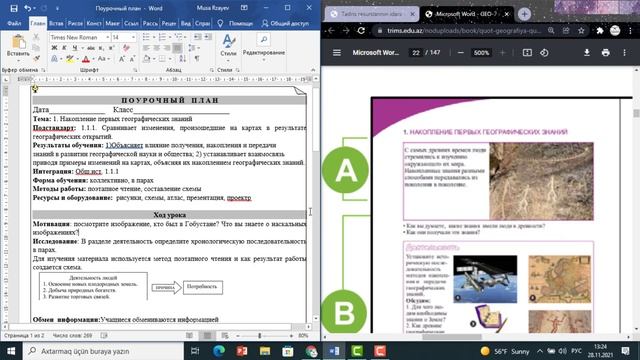This screenshot has width=640, height=360.
Task: Apply red font color
Action: pyautogui.click(x=86, y=59)
